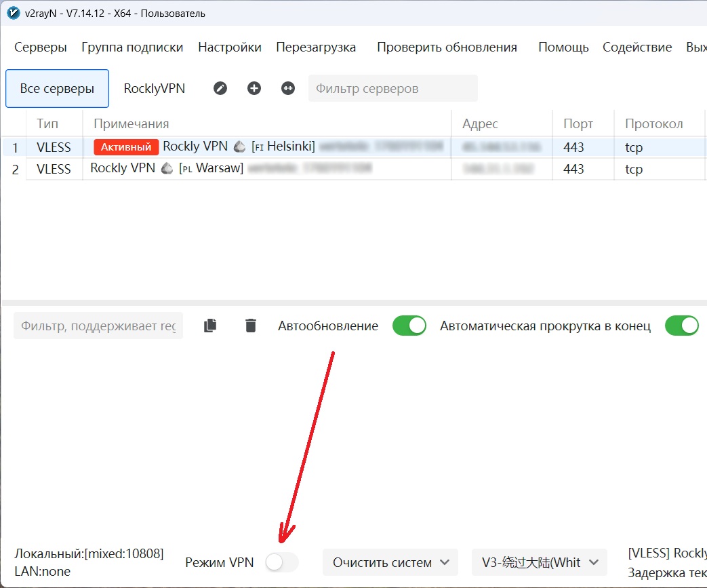Click Проверить обновления button
This screenshot has height=588, width=707.
pyautogui.click(x=447, y=47)
